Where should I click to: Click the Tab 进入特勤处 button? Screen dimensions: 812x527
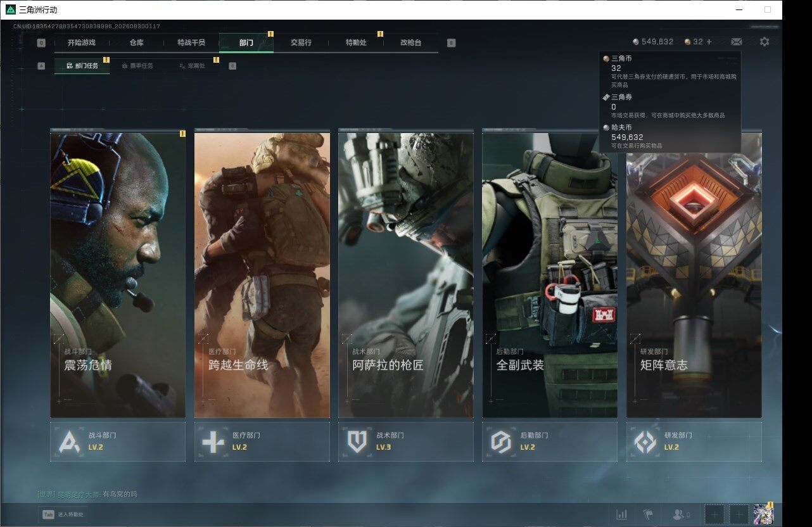click(x=63, y=515)
